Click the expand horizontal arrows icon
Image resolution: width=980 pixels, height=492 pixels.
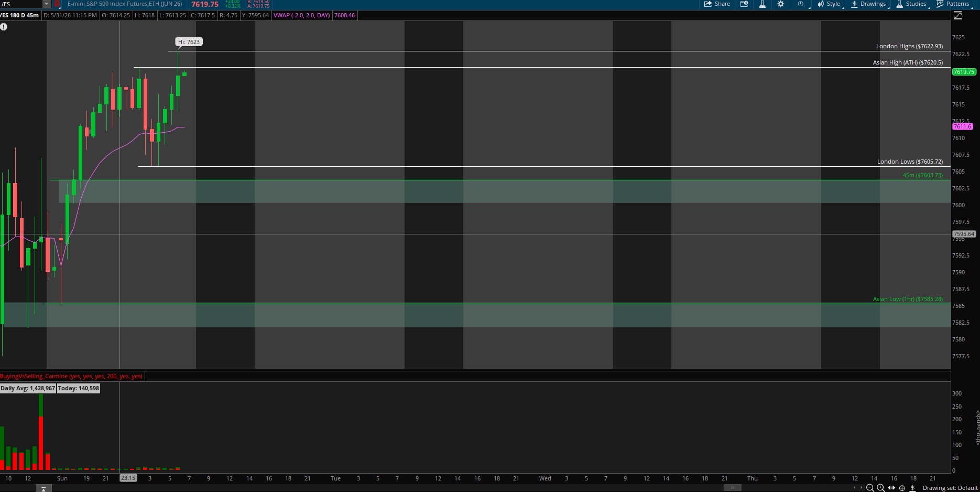(x=891, y=488)
